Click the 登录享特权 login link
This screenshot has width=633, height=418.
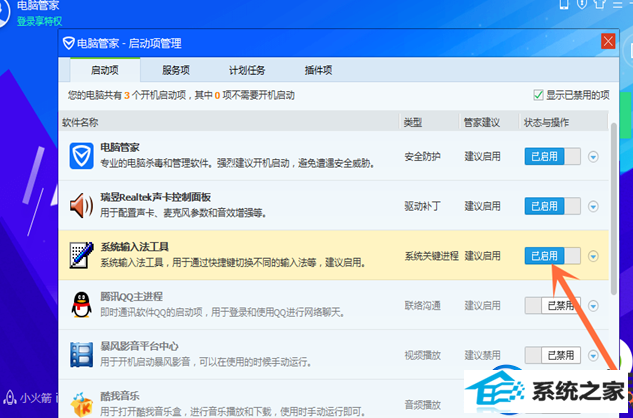pyautogui.click(x=40, y=21)
